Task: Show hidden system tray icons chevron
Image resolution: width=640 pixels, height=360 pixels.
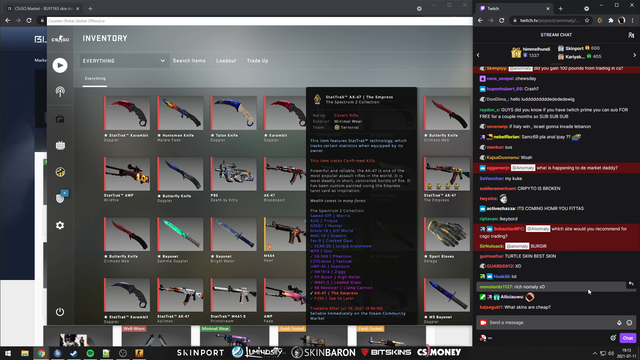Action: [x=595, y=353]
